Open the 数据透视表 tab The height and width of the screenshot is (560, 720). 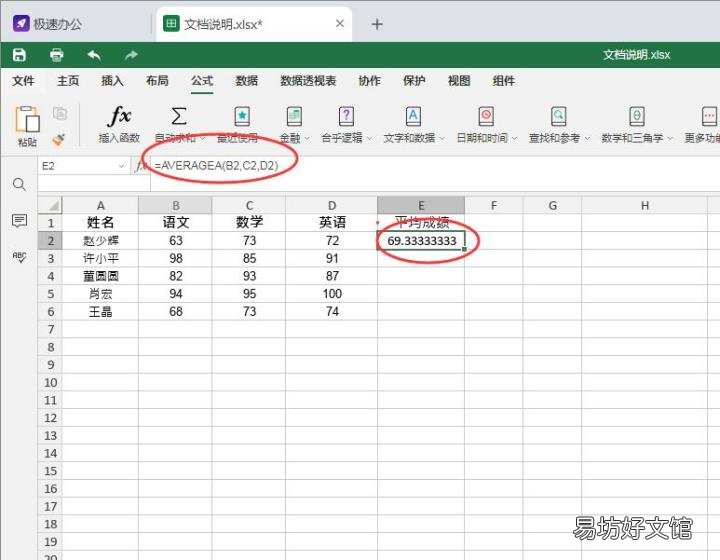click(x=308, y=81)
